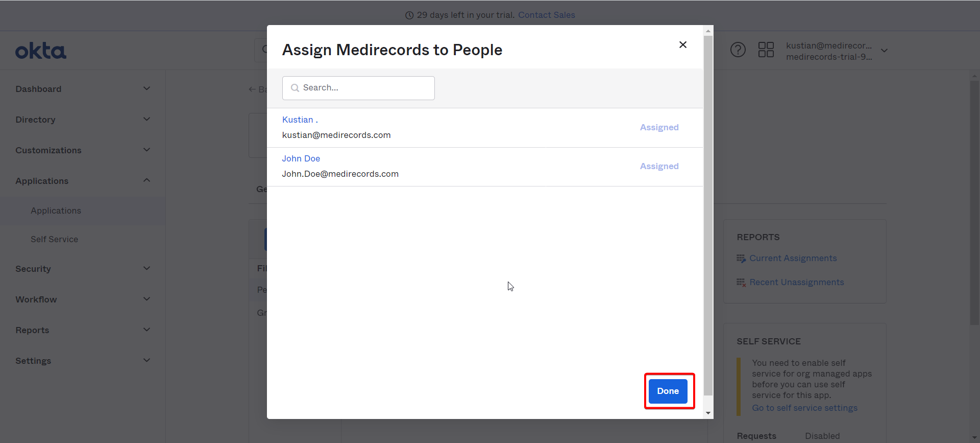Expand the Directory sidebar section
This screenshot has width=980, height=443.
click(x=146, y=119)
